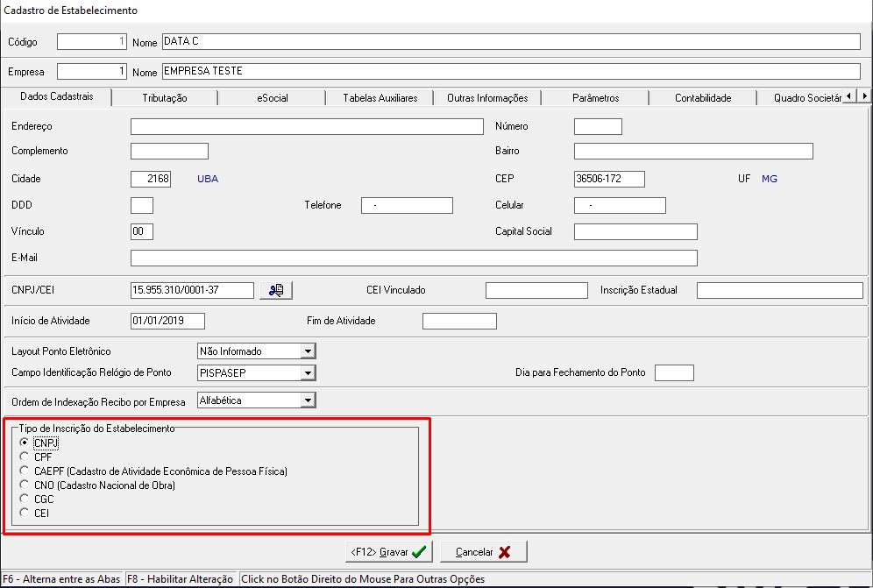Click the CEP field with 36506-172
The image size is (873, 588).
pyautogui.click(x=609, y=179)
